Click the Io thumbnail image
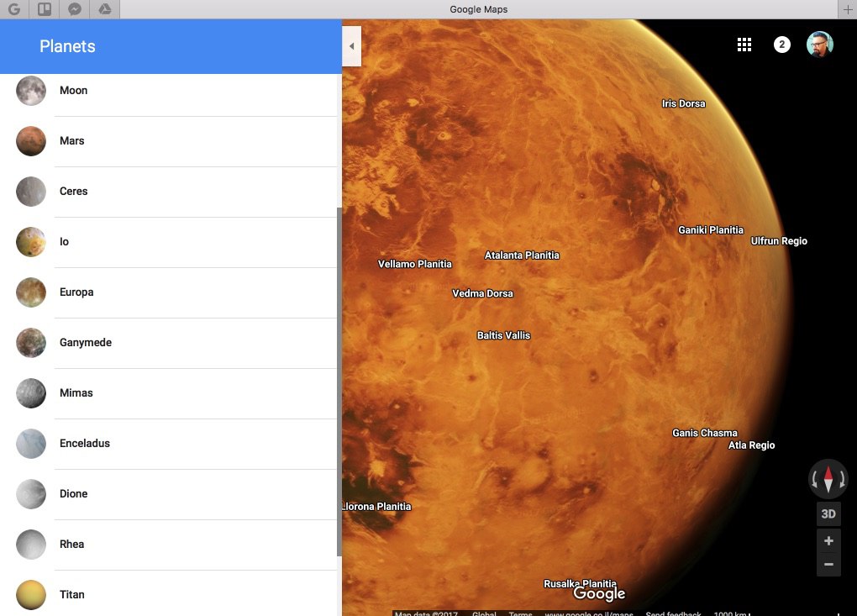This screenshot has width=857, height=616. click(x=31, y=241)
